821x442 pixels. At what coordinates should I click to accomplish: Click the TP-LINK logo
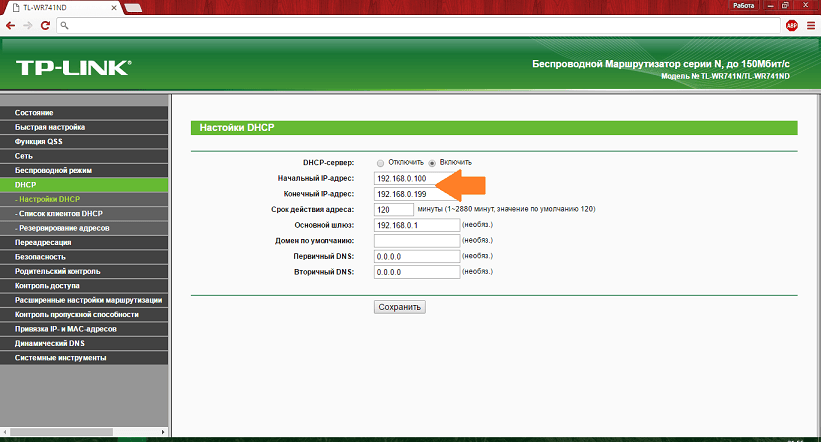(x=72, y=68)
